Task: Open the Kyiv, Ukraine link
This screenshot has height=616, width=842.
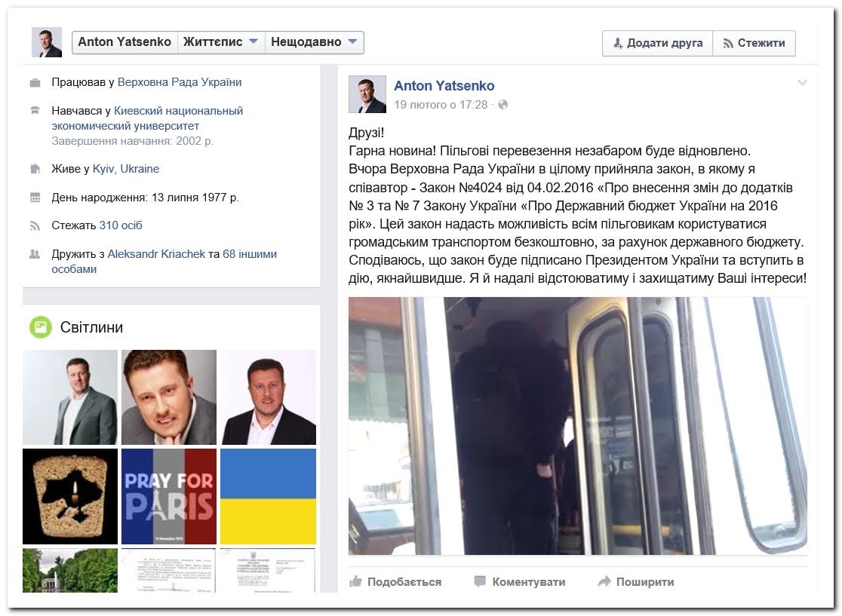Action: (x=126, y=168)
